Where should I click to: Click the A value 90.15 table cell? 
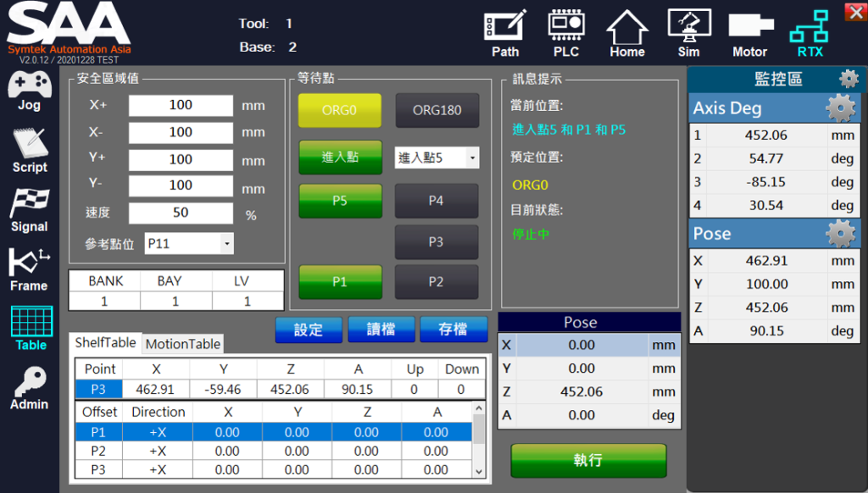tap(357, 390)
